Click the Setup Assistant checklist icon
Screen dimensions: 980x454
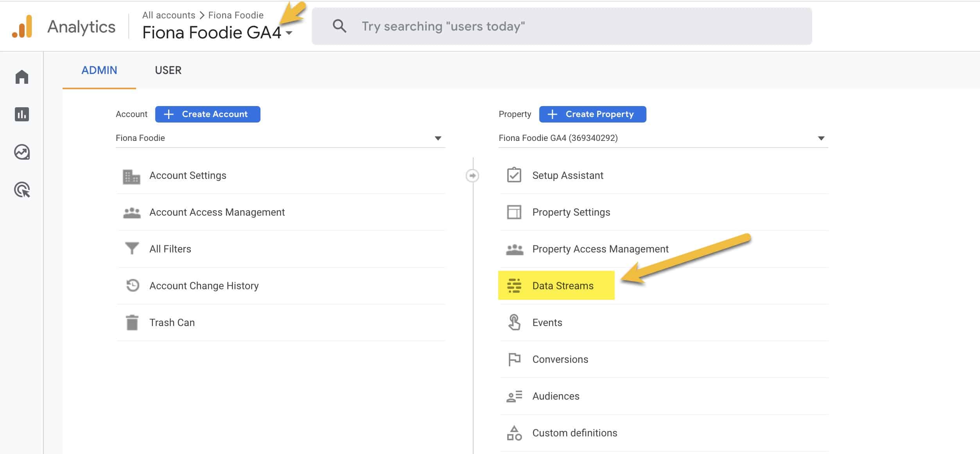click(514, 175)
